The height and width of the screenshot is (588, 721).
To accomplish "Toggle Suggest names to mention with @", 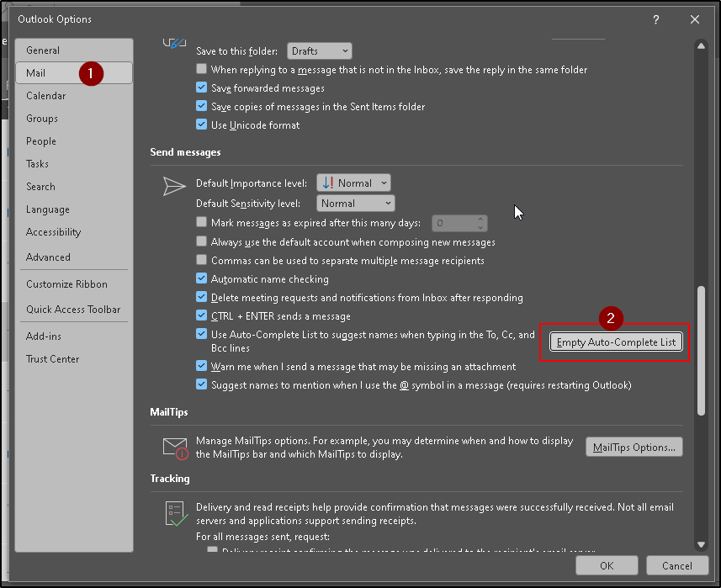I will click(x=201, y=384).
